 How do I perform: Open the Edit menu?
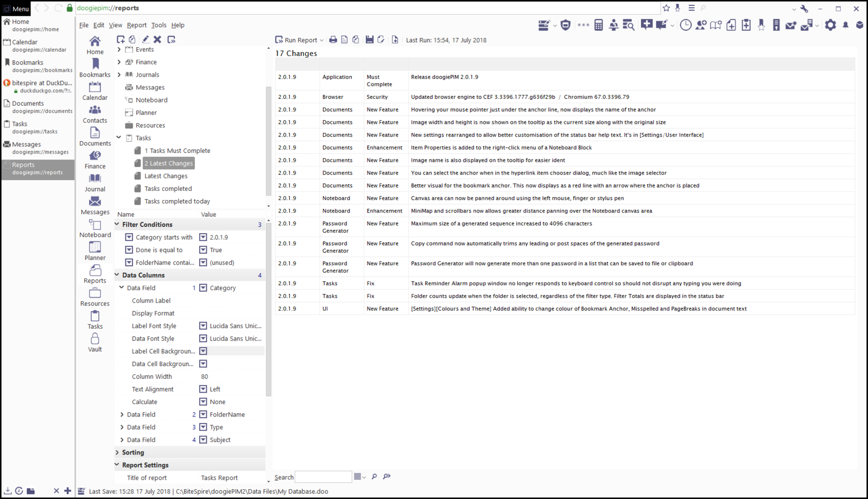(99, 25)
